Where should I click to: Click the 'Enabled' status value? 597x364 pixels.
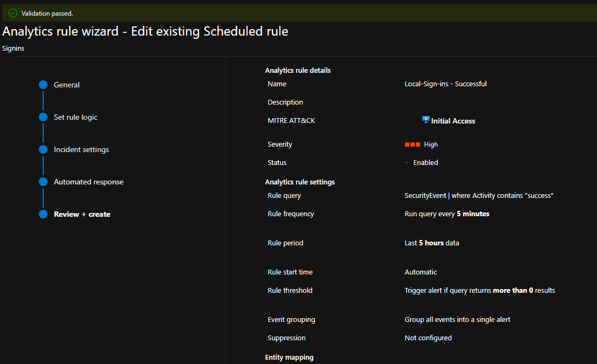point(426,162)
